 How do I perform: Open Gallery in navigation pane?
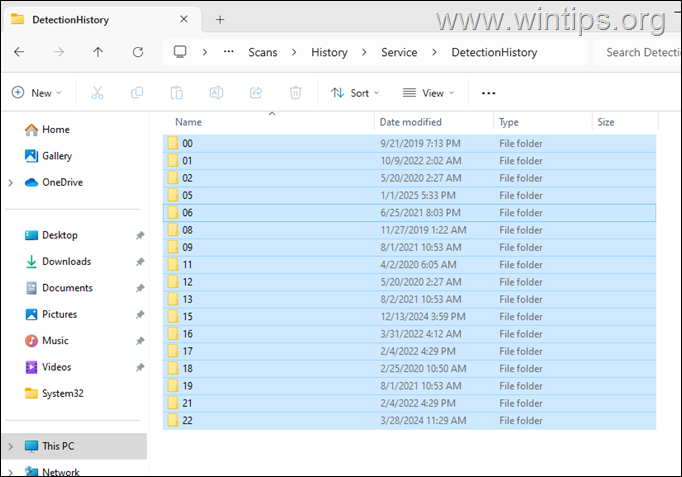pyautogui.click(x=57, y=156)
